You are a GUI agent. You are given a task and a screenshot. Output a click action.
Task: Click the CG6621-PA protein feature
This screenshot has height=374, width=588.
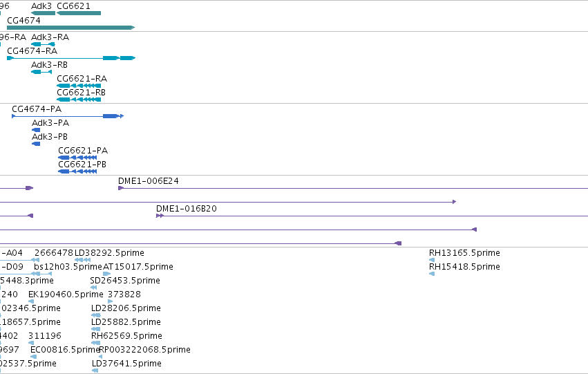pos(77,158)
